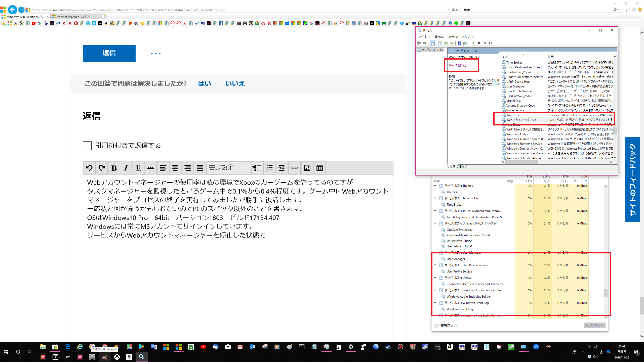Insert a numbered list
The height and width of the screenshot is (362, 644).
coord(269,168)
